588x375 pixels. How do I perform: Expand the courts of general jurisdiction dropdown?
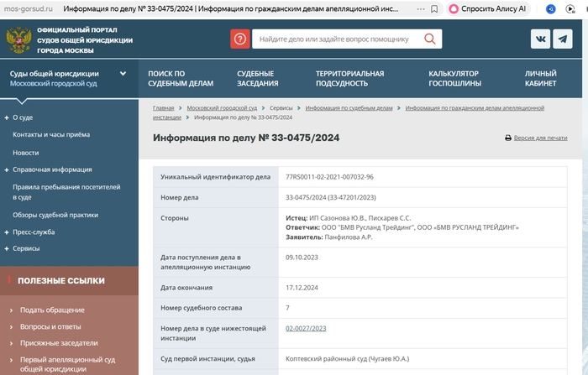pyautogui.click(x=123, y=73)
